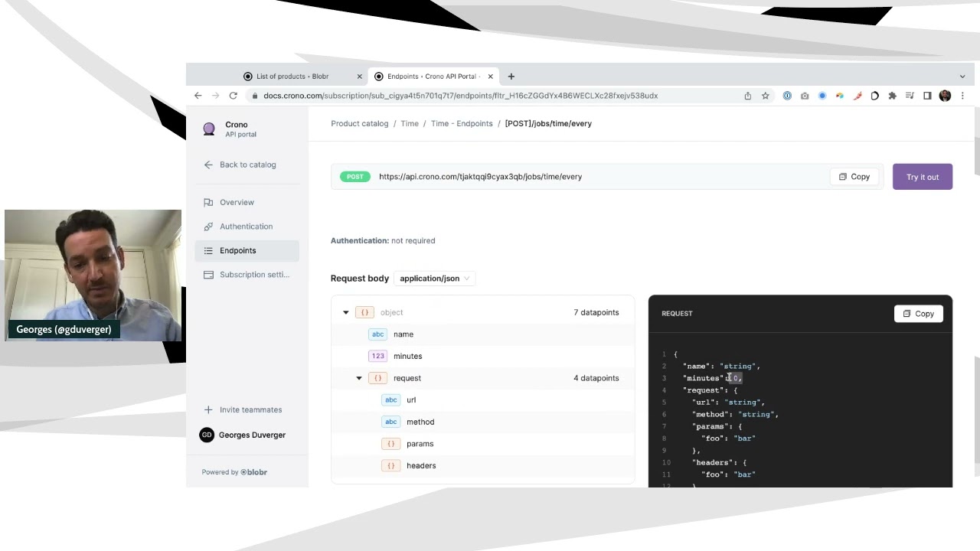Open a new browser tab

511,77
